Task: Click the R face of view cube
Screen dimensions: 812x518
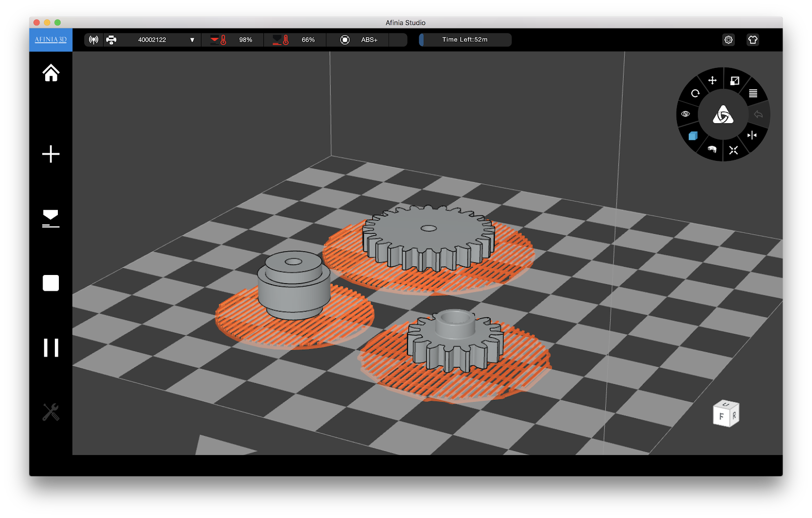Action: pos(734,415)
